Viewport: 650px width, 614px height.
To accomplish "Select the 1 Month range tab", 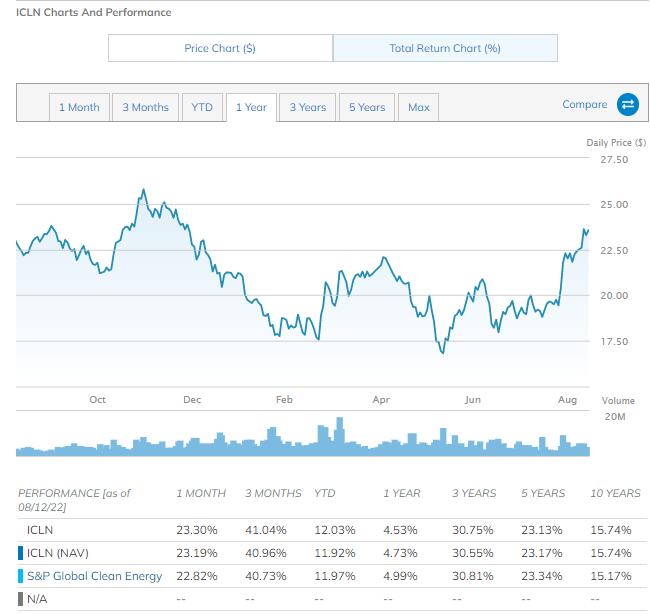I will click(79, 107).
